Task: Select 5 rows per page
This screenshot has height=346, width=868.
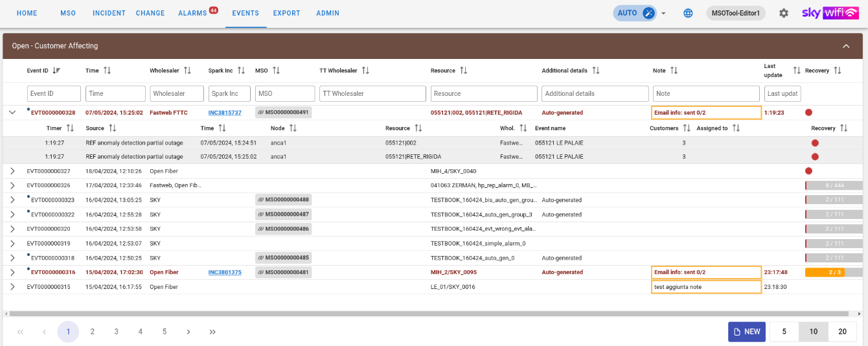Action: (x=784, y=332)
